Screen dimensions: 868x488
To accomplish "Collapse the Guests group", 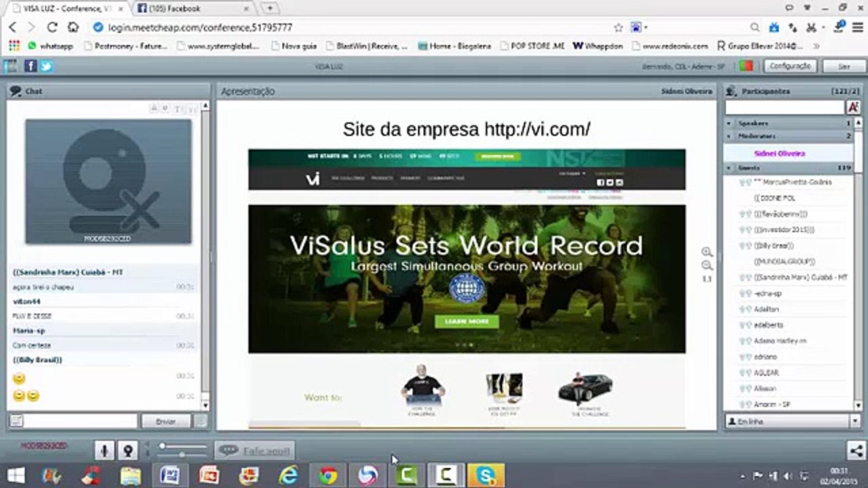I will [x=730, y=167].
